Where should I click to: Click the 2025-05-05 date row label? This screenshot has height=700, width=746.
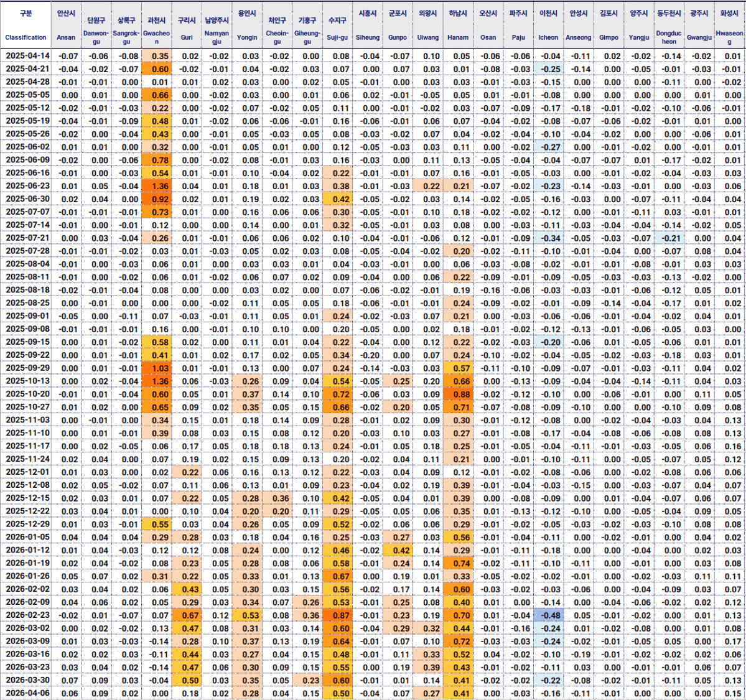point(27,95)
